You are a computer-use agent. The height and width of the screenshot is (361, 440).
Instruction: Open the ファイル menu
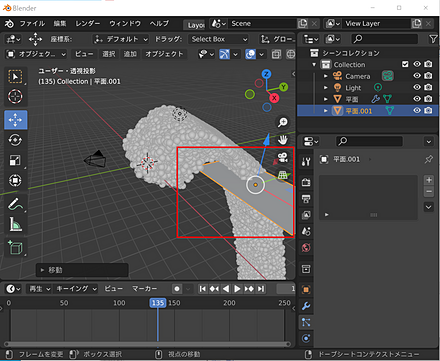32,24
